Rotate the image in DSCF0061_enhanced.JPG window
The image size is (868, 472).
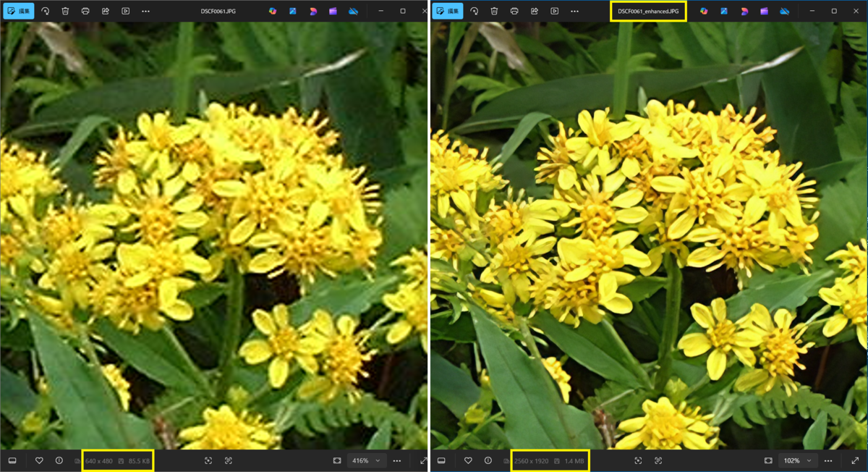475,11
